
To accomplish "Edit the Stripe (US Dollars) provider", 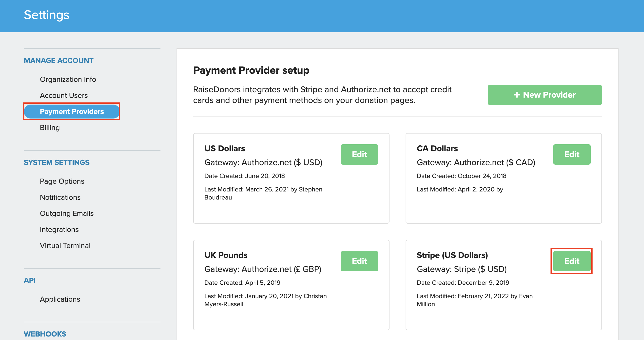I will (572, 261).
